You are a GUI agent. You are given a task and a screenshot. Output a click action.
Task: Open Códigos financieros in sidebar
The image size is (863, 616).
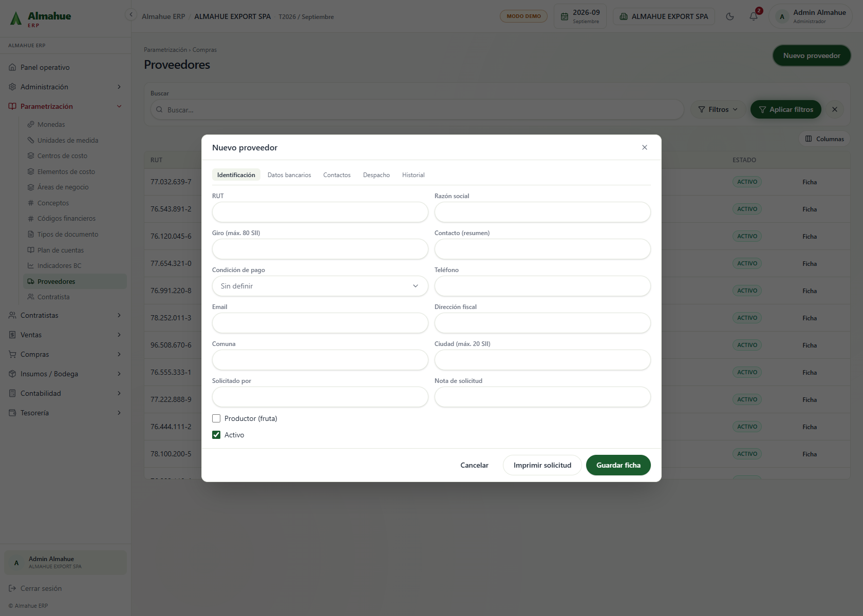click(66, 218)
